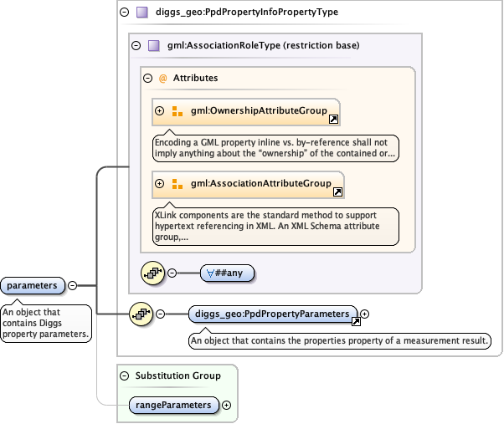Collapse the Attributes section
The image size is (504, 424).
148,78
